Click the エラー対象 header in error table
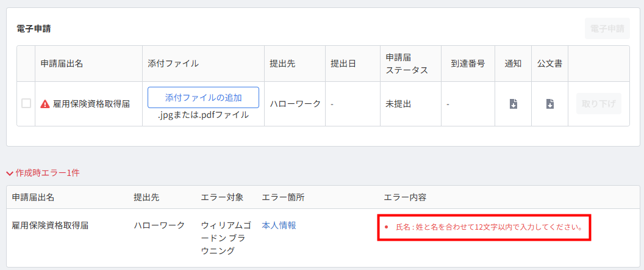 222,197
